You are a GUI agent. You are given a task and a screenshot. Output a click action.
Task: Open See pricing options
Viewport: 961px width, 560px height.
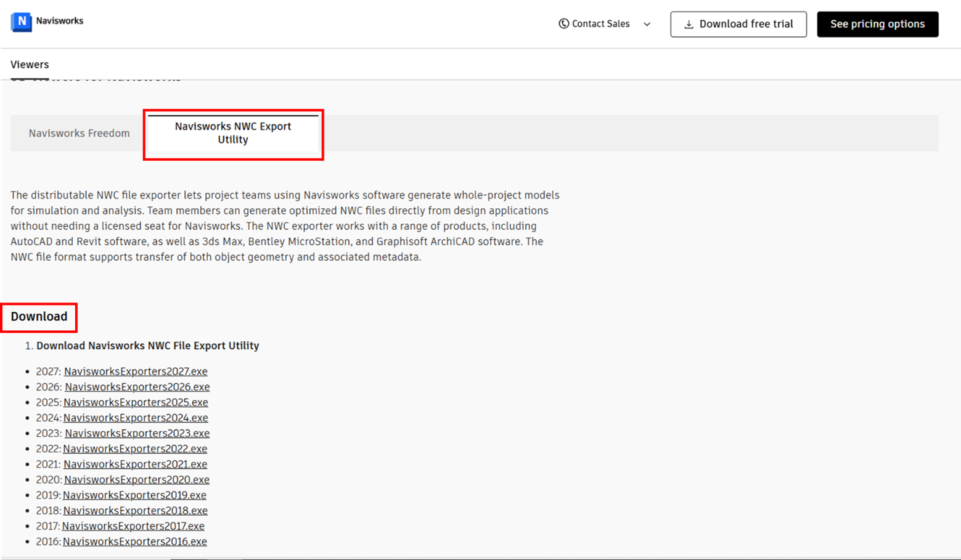pyautogui.click(x=877, y=24)
